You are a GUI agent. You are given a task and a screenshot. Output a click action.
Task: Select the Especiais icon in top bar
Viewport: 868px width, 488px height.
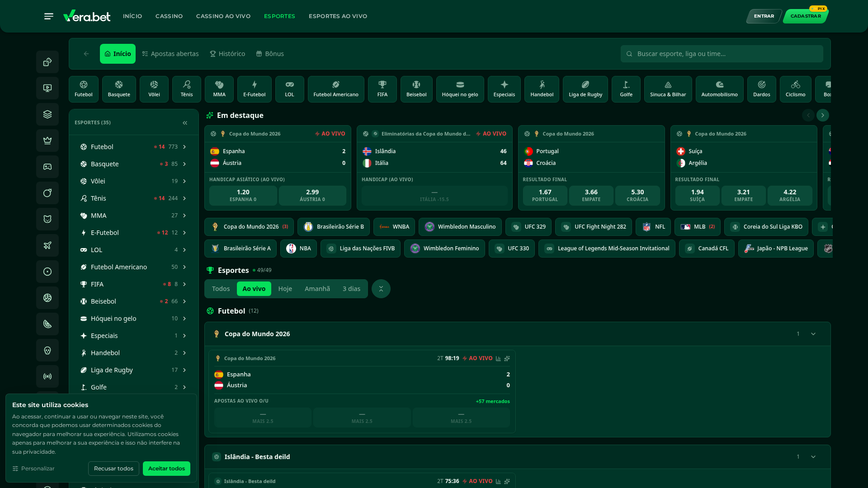[x=504, y=89]
